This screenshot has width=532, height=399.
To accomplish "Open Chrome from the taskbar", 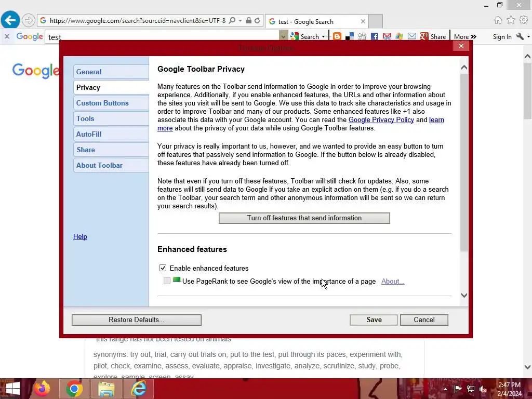I will click(74, 389).
